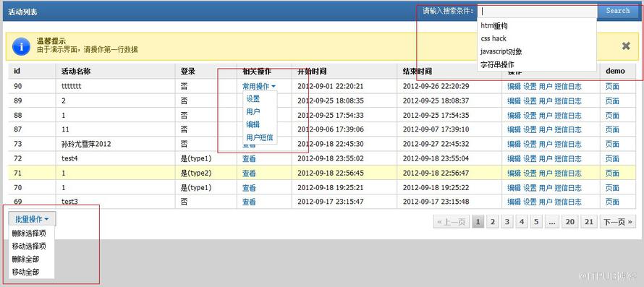
Task: Click the 下一页 next page button
Action: pyautogui.click(x=617, y=222)
